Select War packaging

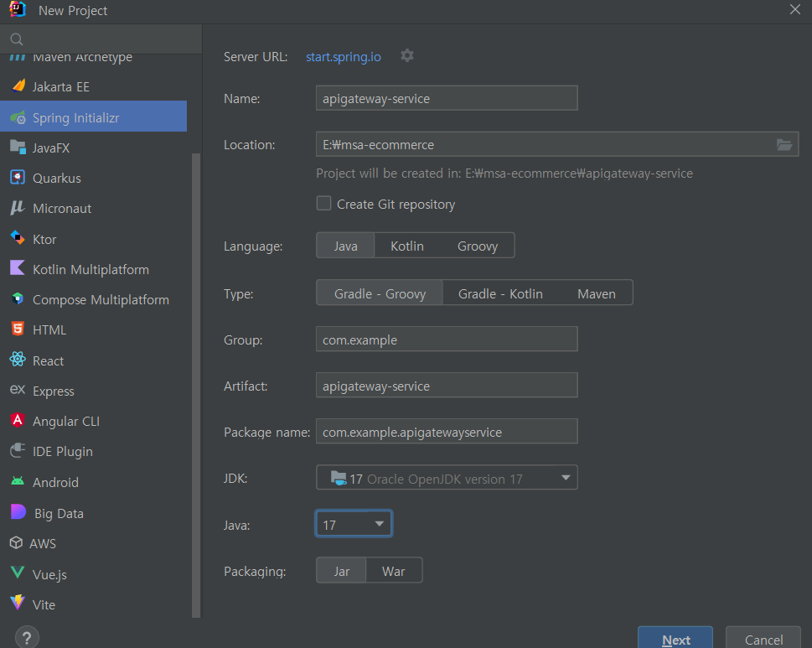pyautogui.click(x=394, y=571)
